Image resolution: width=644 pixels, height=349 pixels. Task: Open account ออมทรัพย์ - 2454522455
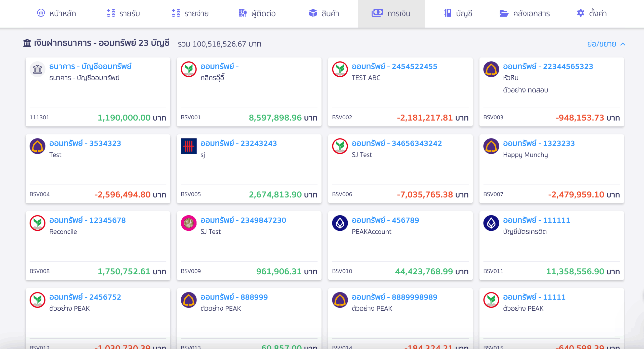point(394,66)
